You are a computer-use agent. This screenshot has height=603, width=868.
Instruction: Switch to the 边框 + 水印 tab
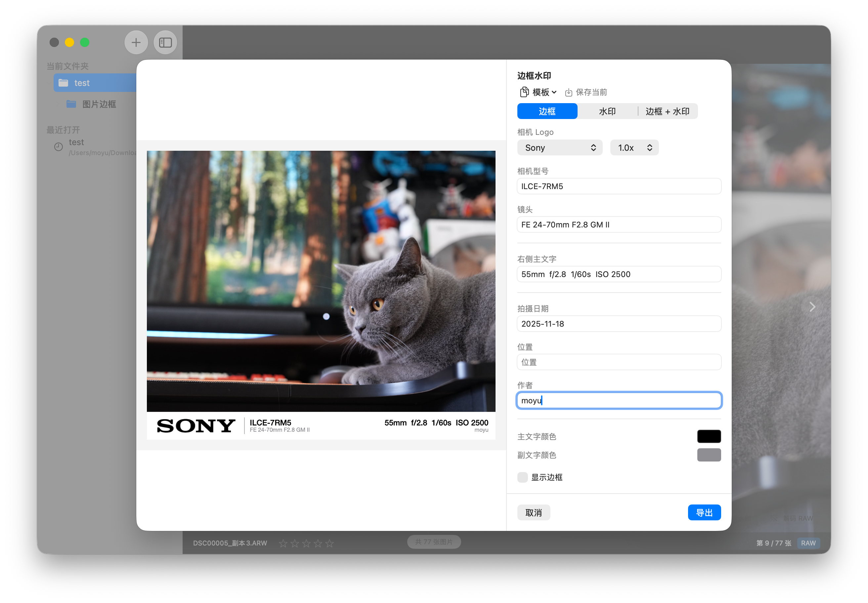point(668,111)
